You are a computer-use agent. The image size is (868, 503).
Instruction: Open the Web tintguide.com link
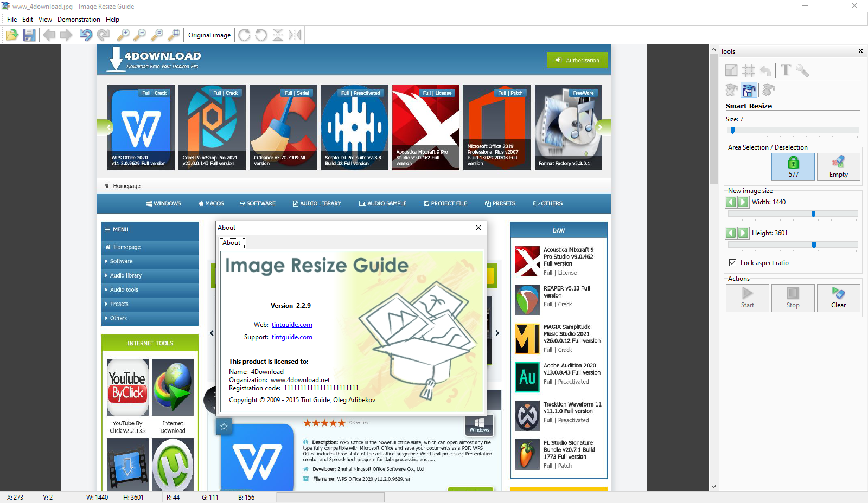coord(292,325)
